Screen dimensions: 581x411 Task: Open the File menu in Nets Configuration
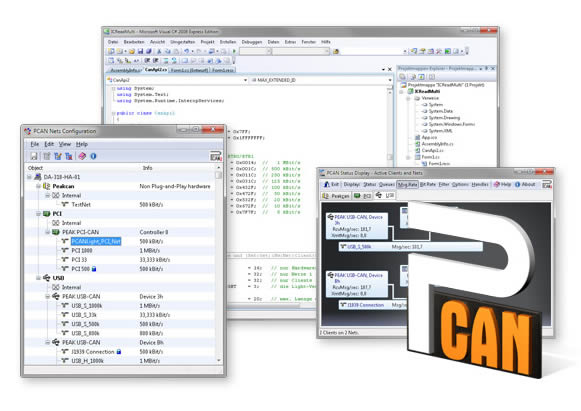tap(35, 144)
